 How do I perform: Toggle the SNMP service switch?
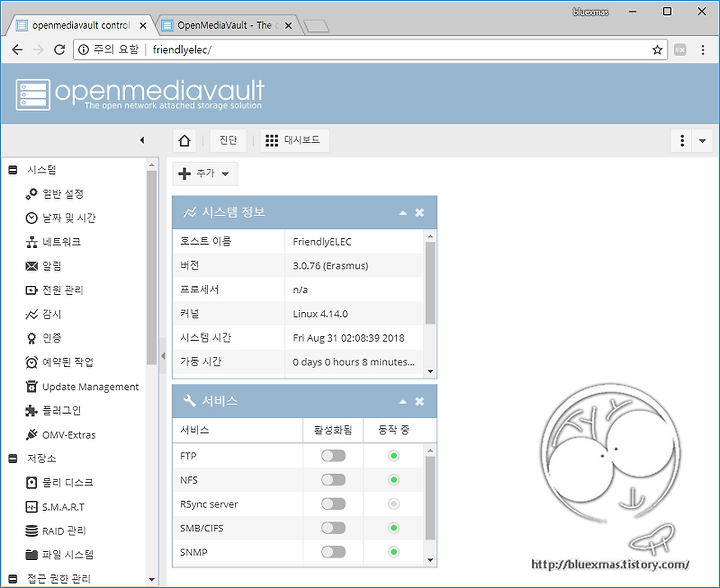(x=333, y=552)
